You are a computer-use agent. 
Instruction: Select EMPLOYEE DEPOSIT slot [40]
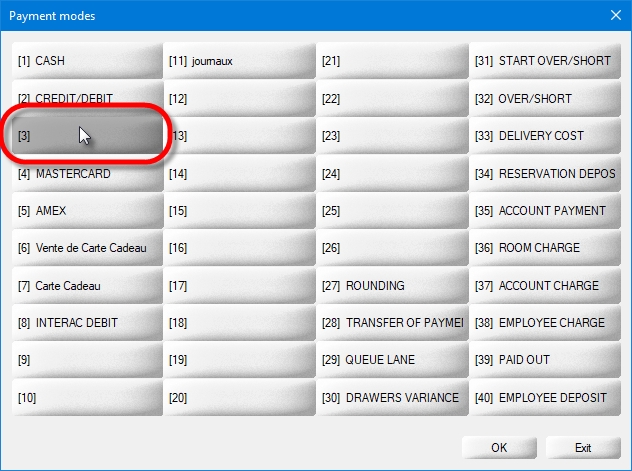coord(544,398)
